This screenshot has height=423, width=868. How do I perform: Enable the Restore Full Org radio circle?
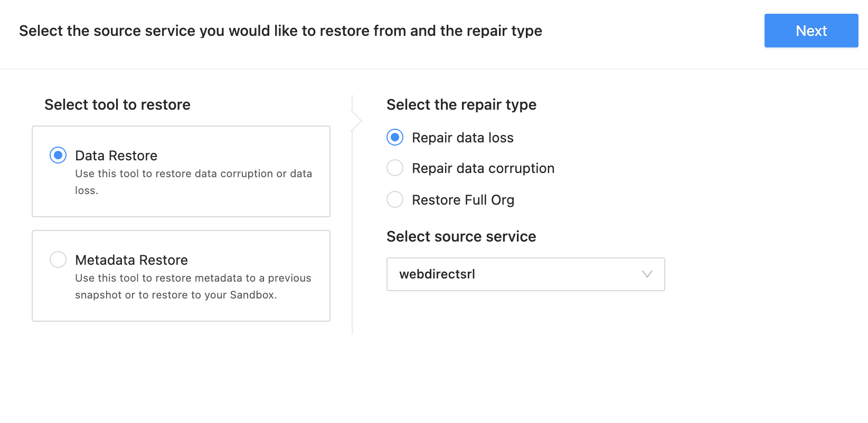(x=395, y=199)
